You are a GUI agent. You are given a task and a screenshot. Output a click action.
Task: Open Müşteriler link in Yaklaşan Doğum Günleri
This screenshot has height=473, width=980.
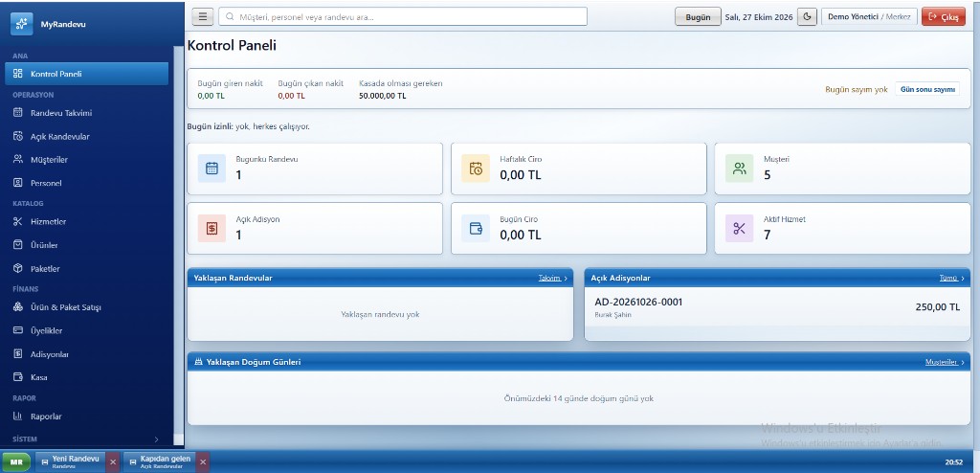tap(945, 362)
